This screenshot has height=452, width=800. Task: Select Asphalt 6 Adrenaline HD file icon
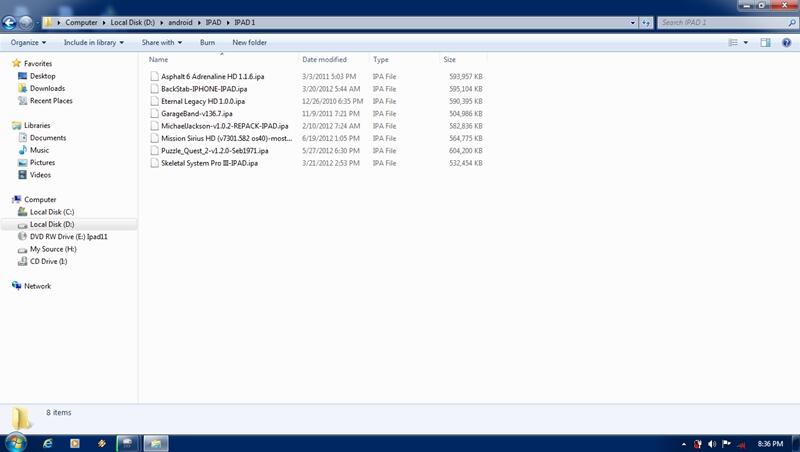(154, 77)
